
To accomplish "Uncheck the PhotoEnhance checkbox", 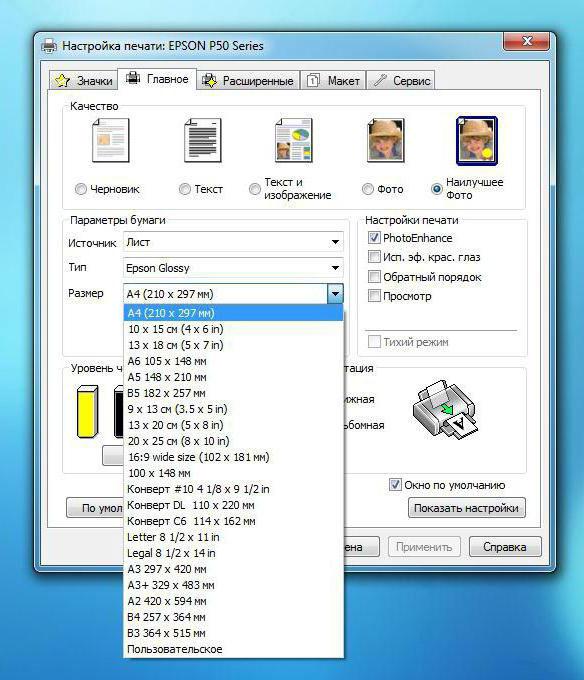I will [374, 238].
